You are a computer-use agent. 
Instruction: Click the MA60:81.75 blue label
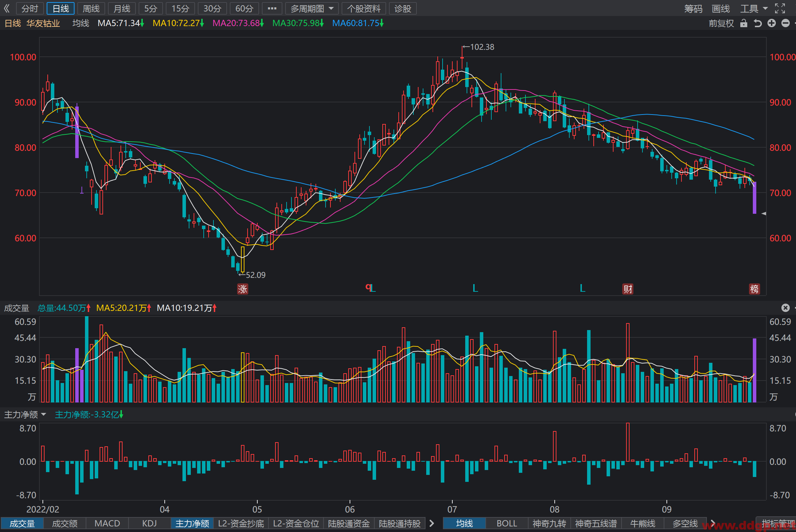pos(358,23)
